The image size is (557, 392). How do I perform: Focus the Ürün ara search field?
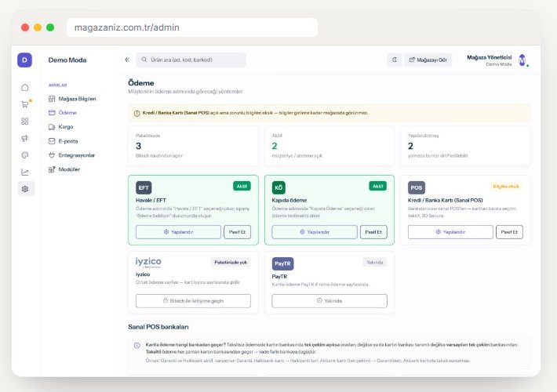click(191, 60)
